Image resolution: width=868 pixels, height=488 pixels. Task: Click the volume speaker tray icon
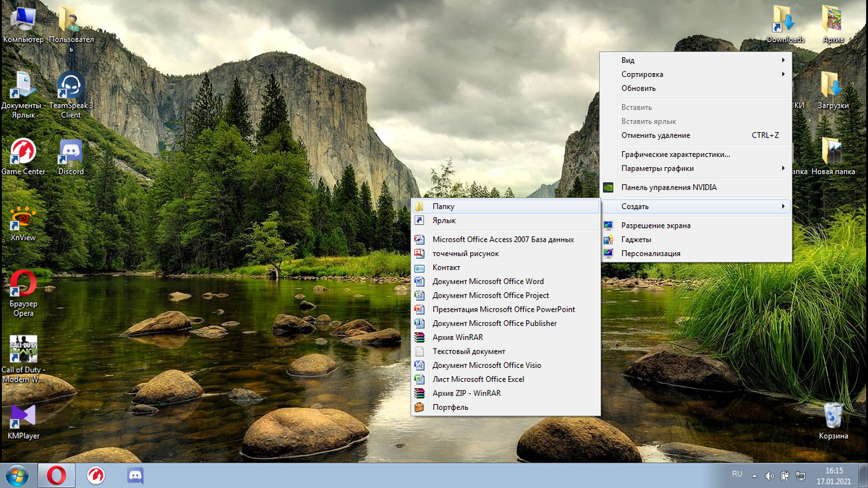pyautogui.click(x=770, y=476)
